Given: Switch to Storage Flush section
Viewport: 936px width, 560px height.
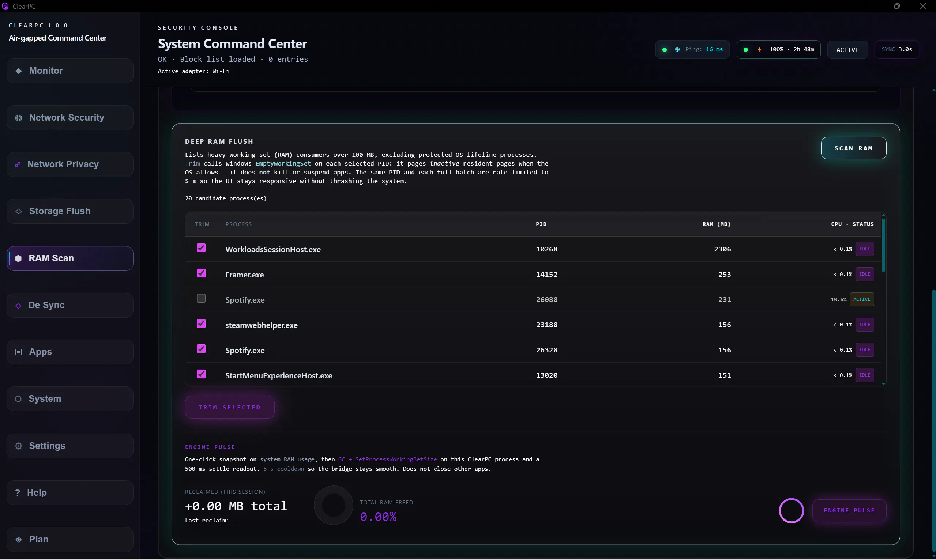Looking at the screenshot, I should pyautogui.click(x=70, y=211).
